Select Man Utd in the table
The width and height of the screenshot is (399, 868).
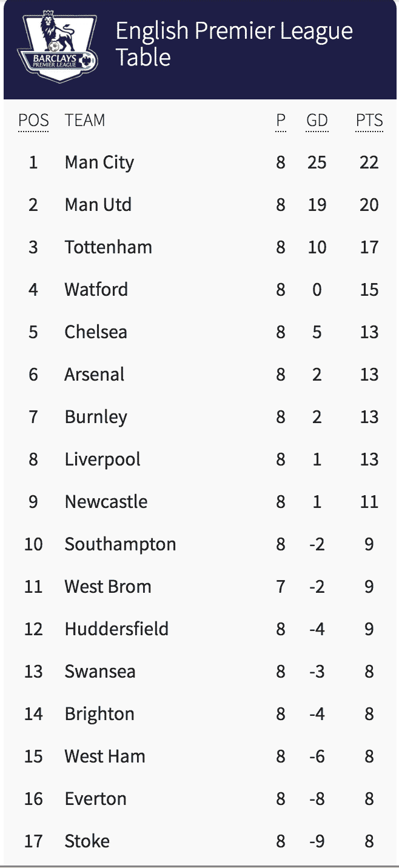coord(98,205)
